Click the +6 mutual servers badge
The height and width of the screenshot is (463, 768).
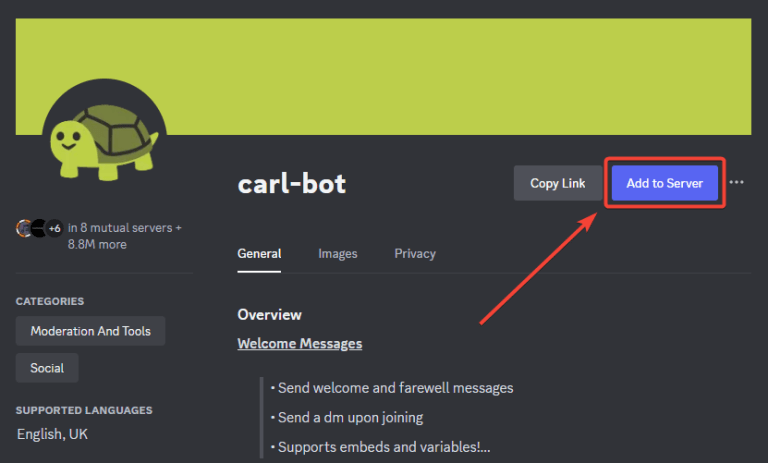(x=54, y=228)
